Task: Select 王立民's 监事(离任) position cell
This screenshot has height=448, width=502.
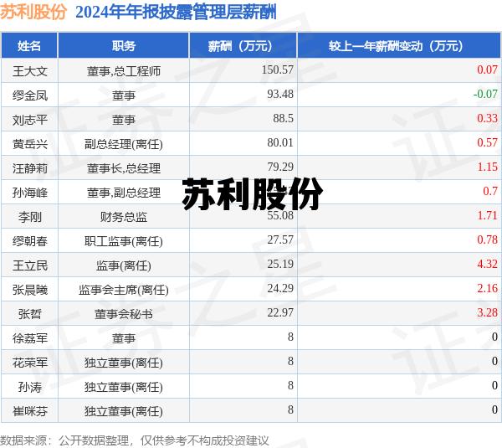Action: [124, 265]
